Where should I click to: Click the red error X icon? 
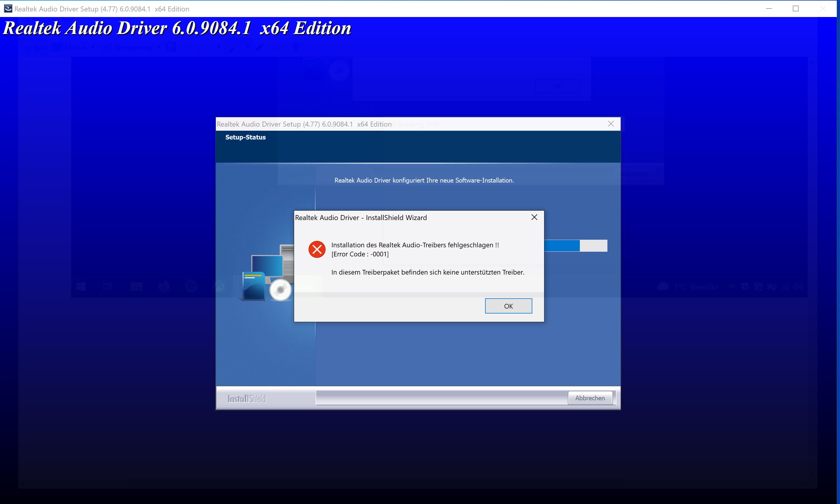coord(317,250)
